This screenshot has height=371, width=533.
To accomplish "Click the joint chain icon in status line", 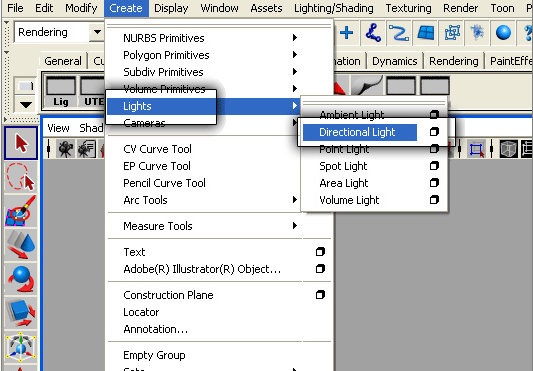I will [x=373, y=33].
